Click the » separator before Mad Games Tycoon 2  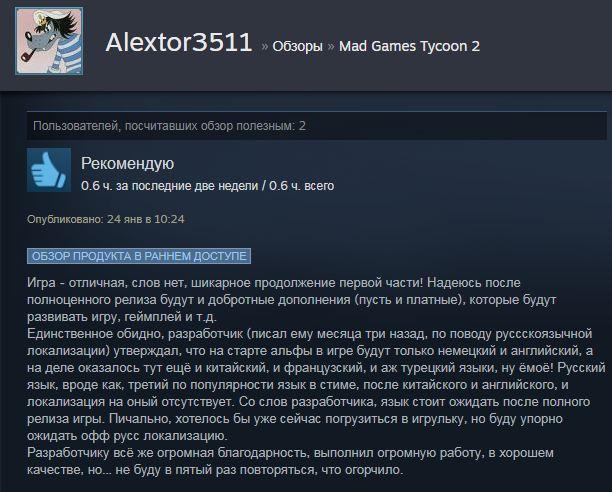coord(331,46)
